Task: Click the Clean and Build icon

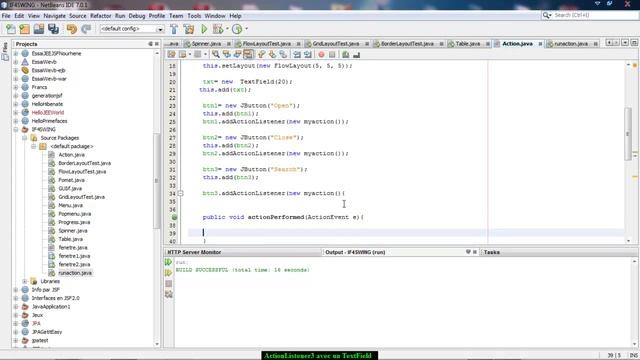Action: (189, 29)
